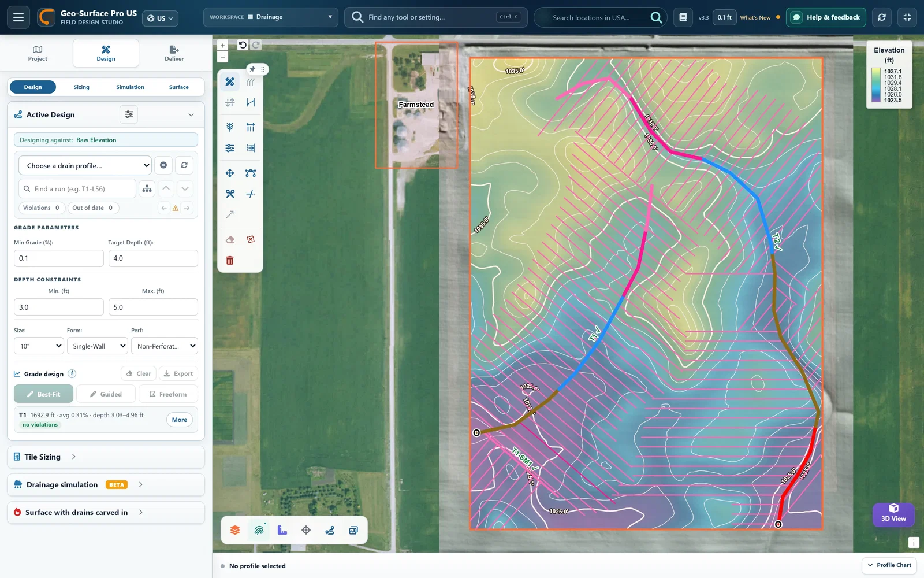Toggle the Out of date filter chip
The image size is (924, 578).
[93, 208]
